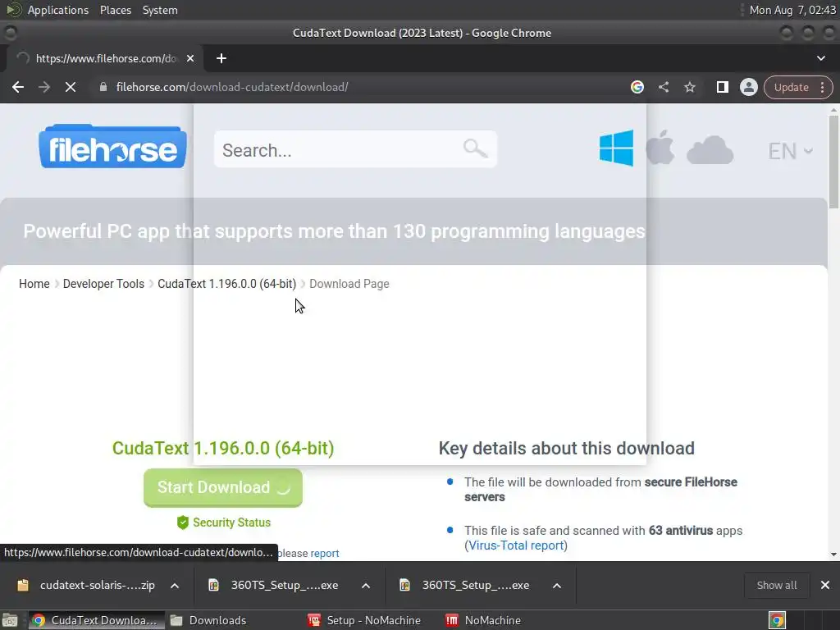Click the FileHorse logo

[x=112, y=147]
